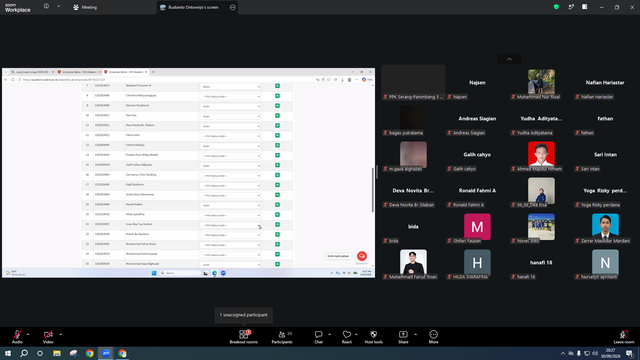Open the Participants list
Viewport: 640px width, 360px height.
(x=282, y=337)
